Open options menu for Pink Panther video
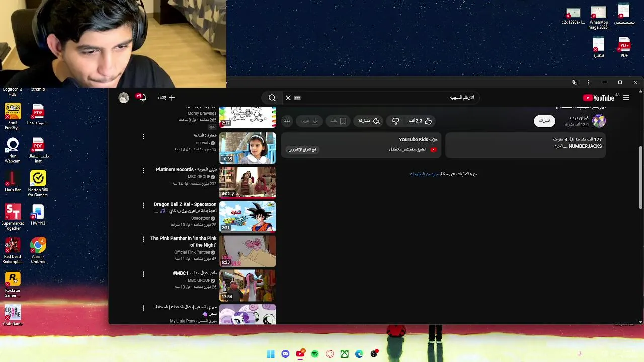The image size is (644, 362). point(143,239)
